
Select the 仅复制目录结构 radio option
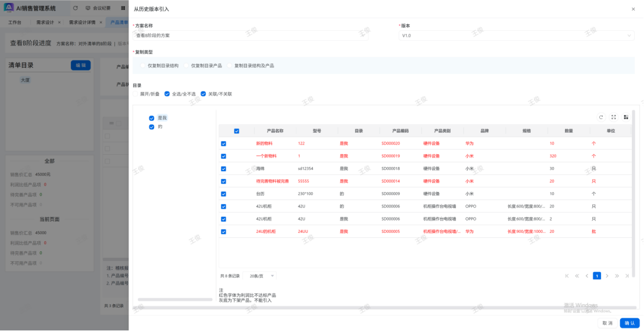tap(144, 66)
